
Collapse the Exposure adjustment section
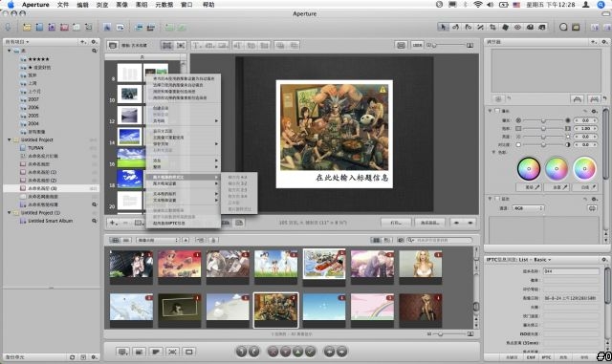[490, 111]
